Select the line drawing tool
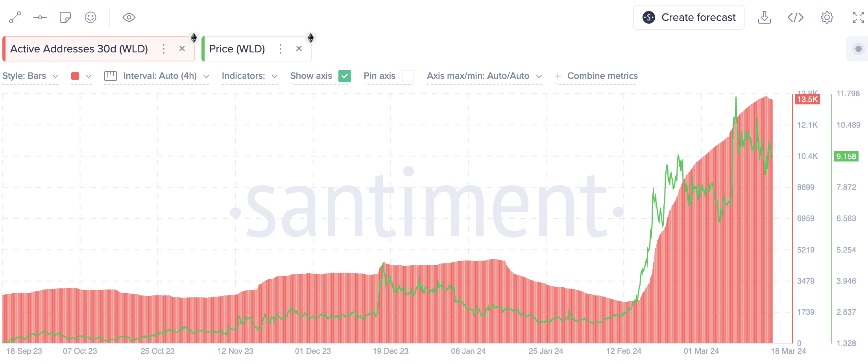The image size is (868, 364). pos(15,17)
